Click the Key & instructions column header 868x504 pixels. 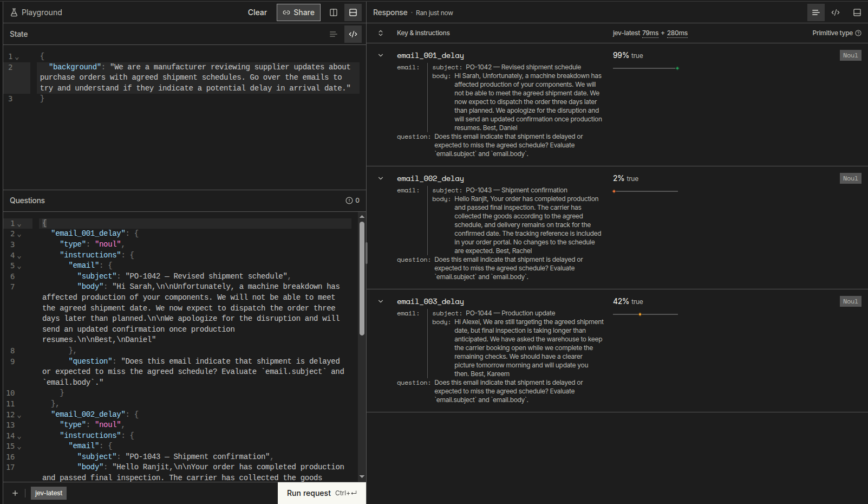click(423, 33)
